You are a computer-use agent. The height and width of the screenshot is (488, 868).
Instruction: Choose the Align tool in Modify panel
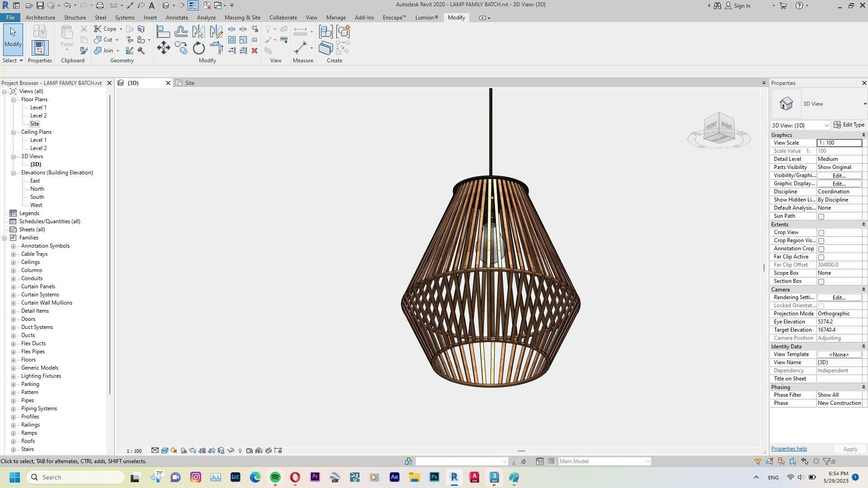[x=163, y=32]
